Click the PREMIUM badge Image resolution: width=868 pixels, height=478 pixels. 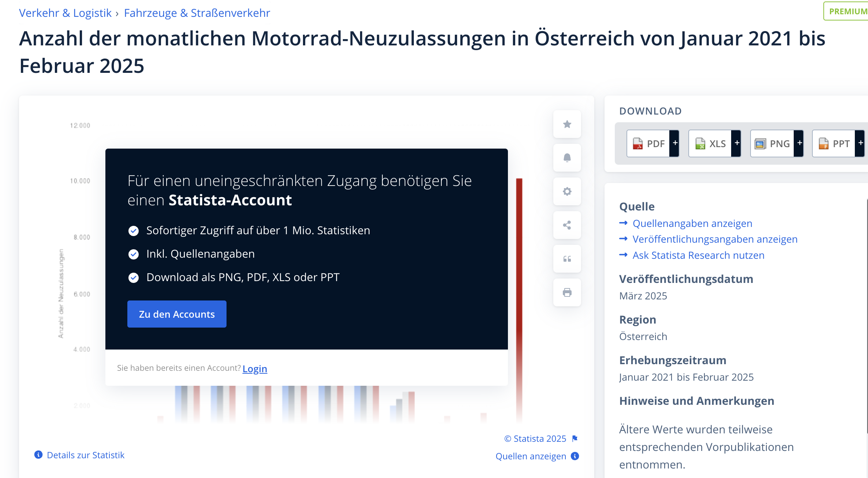847,11
